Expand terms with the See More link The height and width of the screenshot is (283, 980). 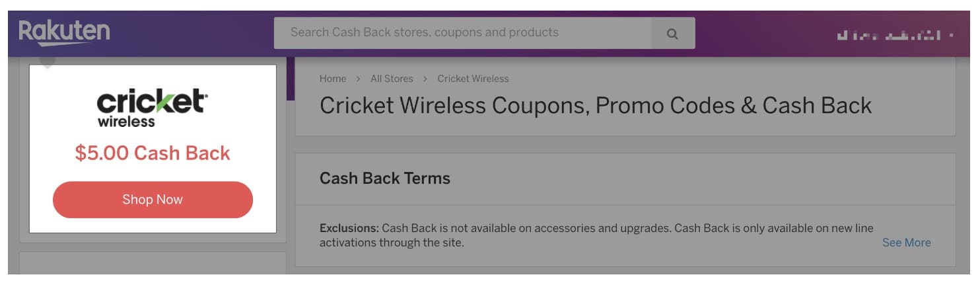(906, 243)
